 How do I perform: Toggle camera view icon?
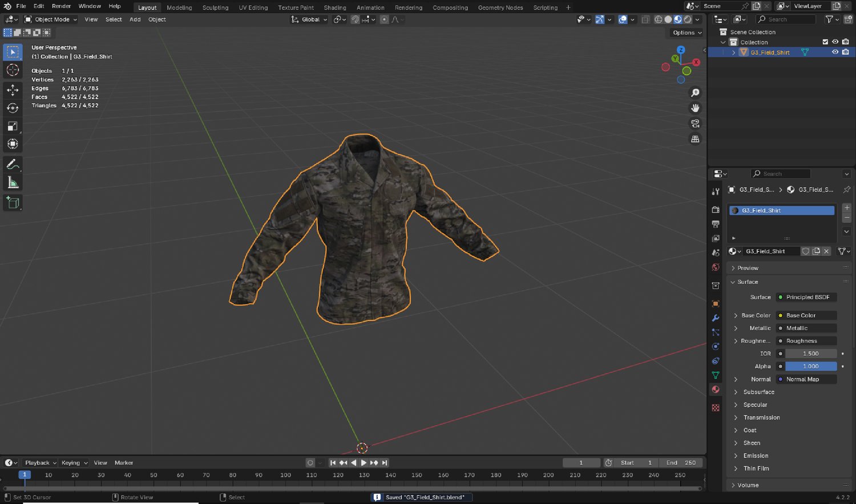click(695, 124)
